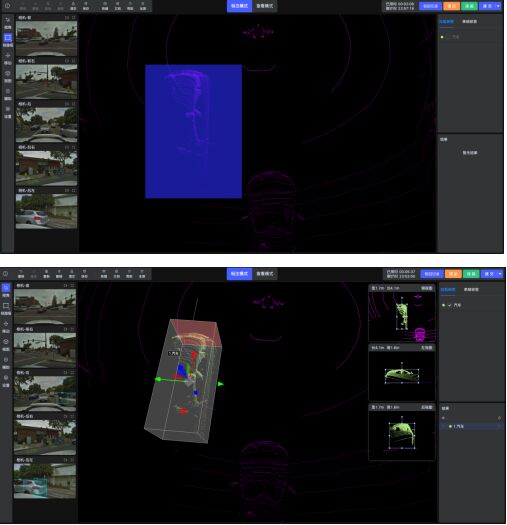Click info icon in bottom screenshot toolbar
Viewport: 507px width, 525px height.
(6, 274)
